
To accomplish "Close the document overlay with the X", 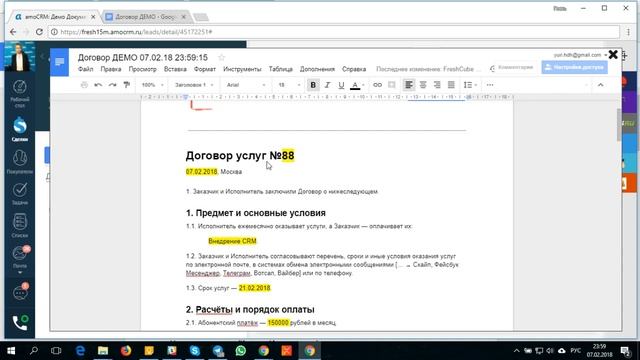I will (613, 54).
